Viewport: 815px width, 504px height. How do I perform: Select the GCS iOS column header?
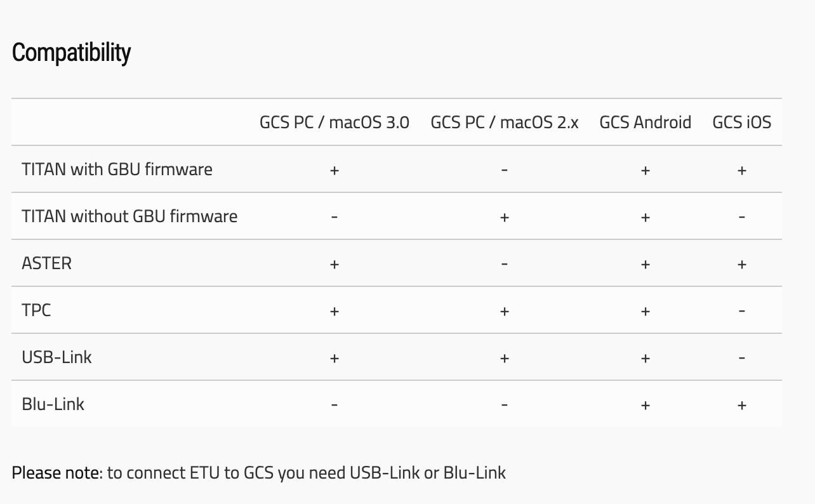pos(741,123)
